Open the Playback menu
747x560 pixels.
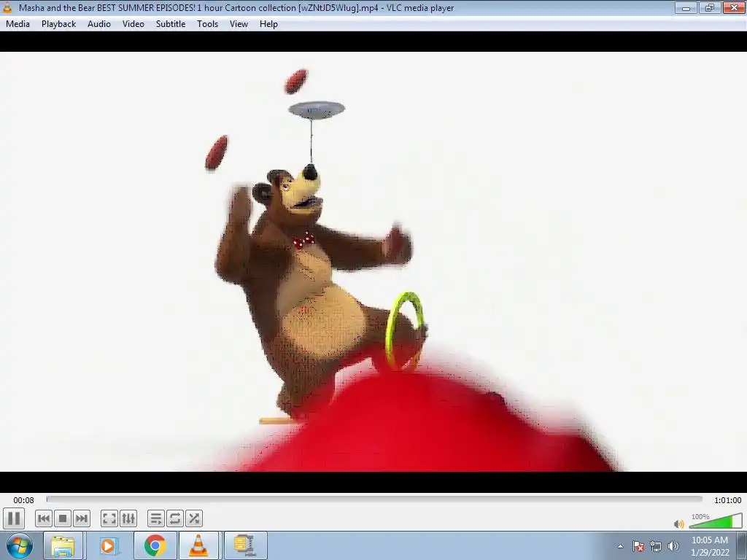pos(58,24)
